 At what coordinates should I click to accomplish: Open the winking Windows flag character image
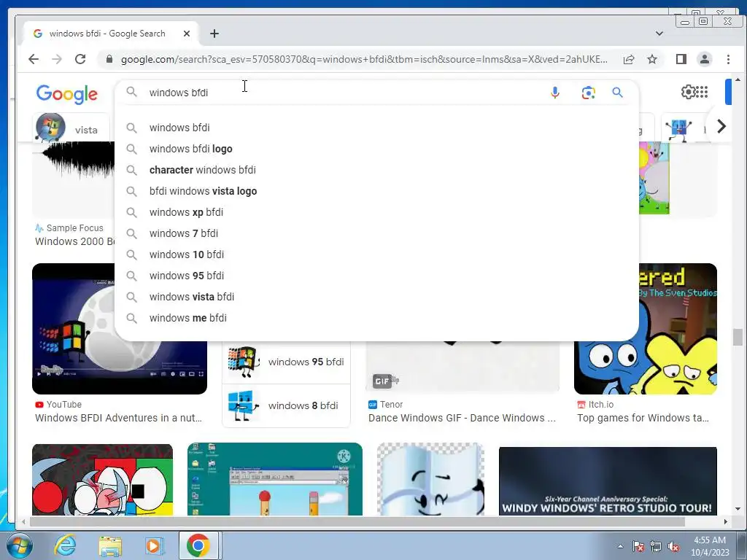(x=430, y=479)
